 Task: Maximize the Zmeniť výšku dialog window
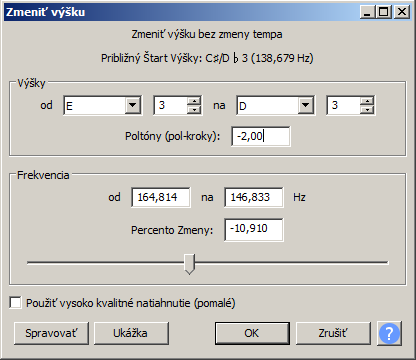coord(384,12)
